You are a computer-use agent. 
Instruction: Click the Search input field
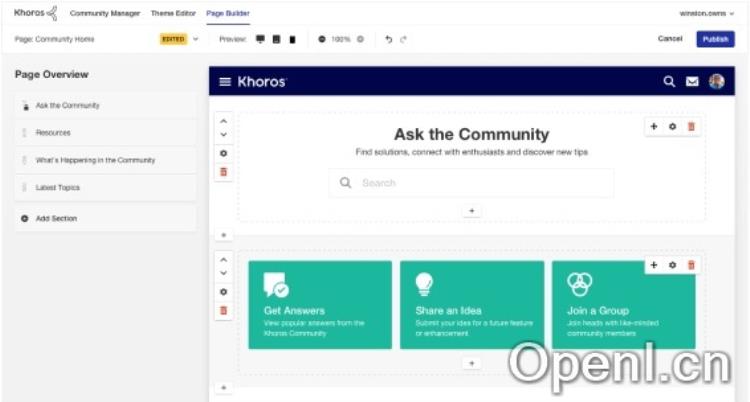tap(471, 183)
